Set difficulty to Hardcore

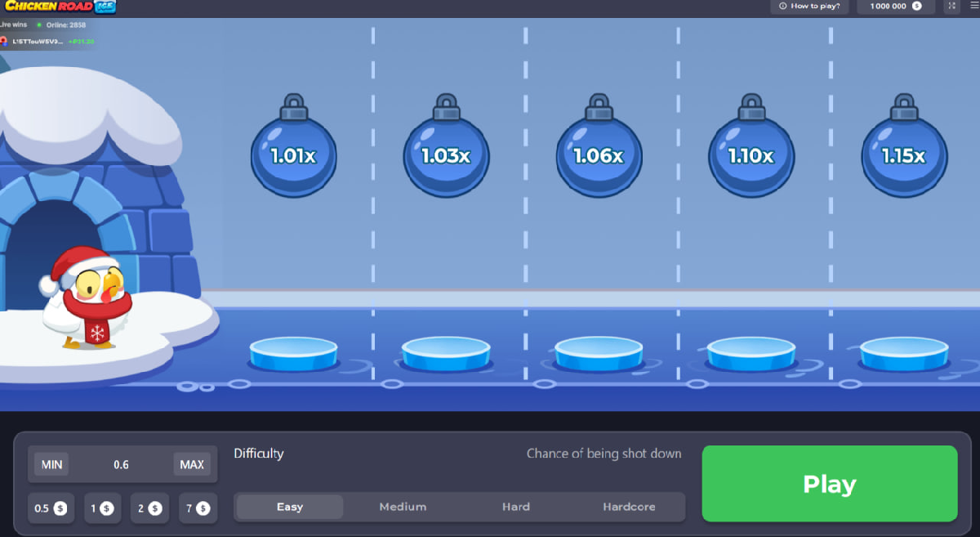(x=629, y=507)
